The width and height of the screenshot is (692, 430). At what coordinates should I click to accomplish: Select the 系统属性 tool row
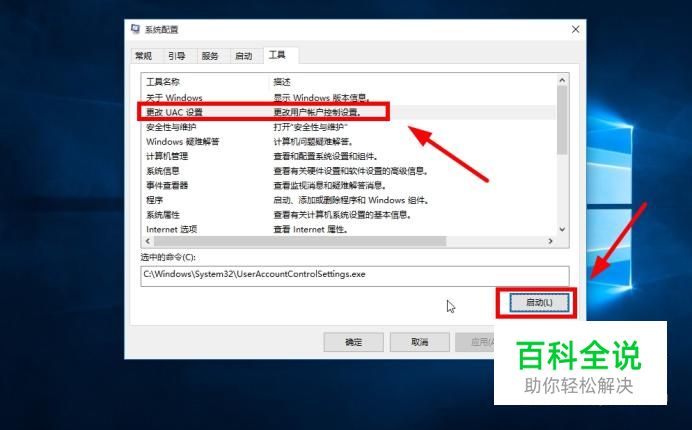coord(348,215)
